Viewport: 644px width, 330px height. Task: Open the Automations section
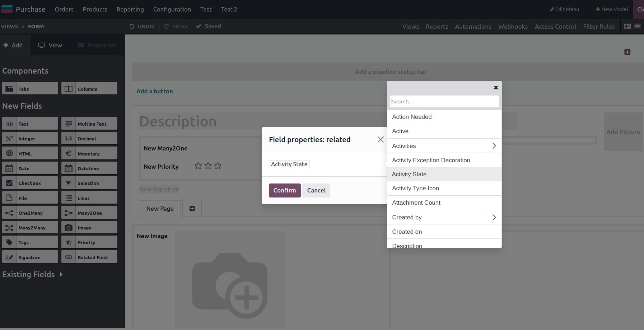click(x=473, y=27)
